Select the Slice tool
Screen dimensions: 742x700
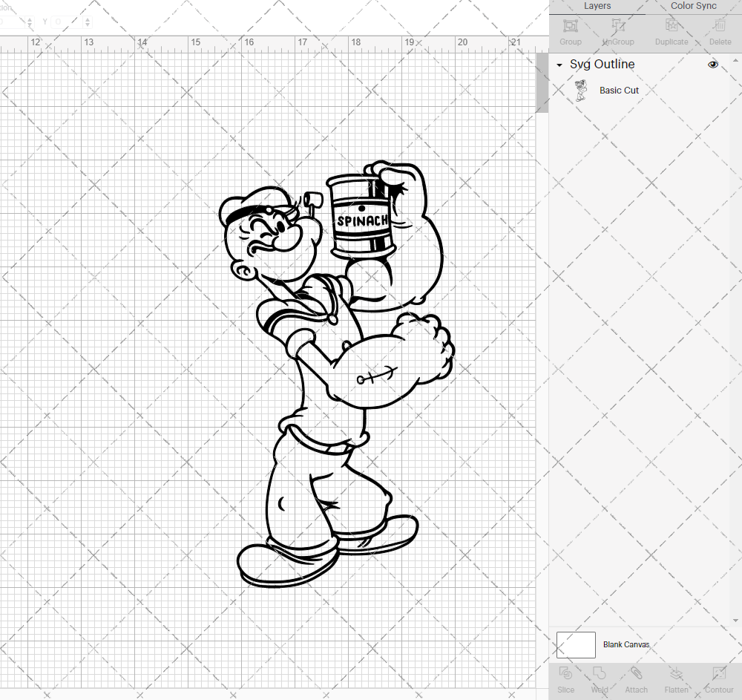[x=565, y=678]
